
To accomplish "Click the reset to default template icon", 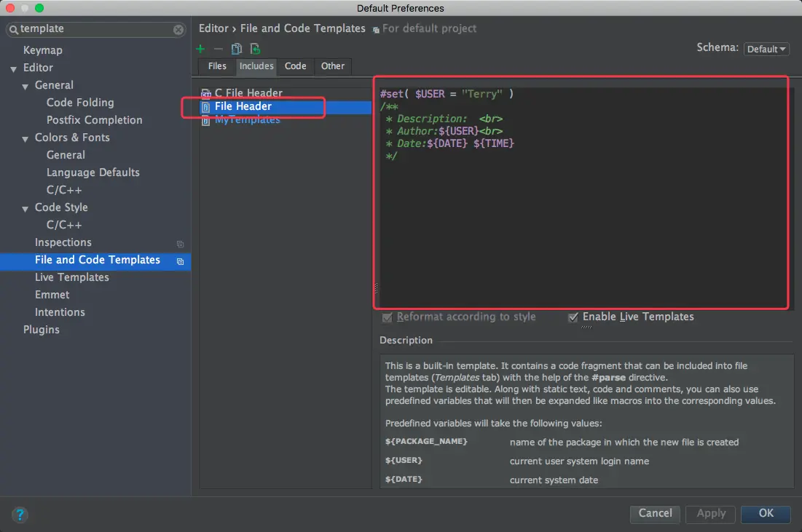I will coord(255,49).
